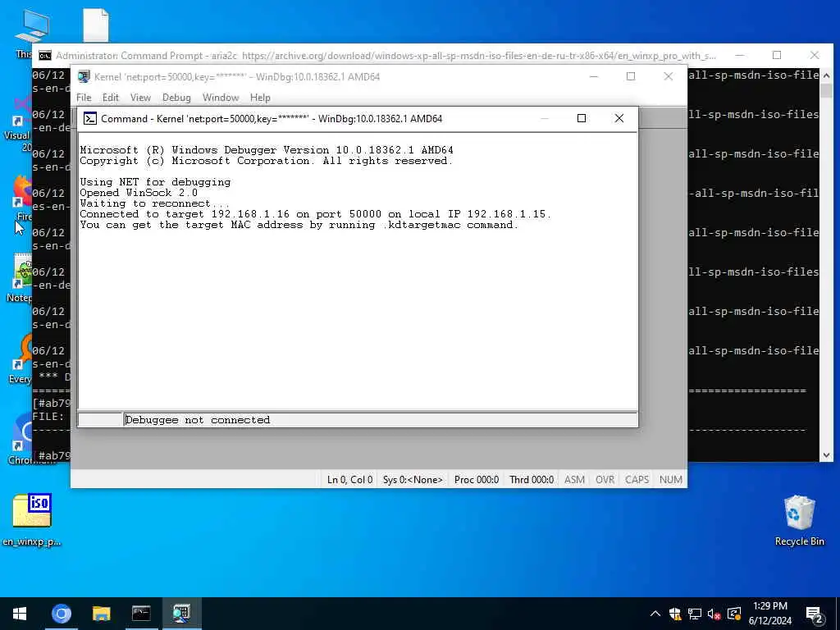
Task: Minimize the WinDbg main window
Action: pyautogui.click(x=594, y=76)
